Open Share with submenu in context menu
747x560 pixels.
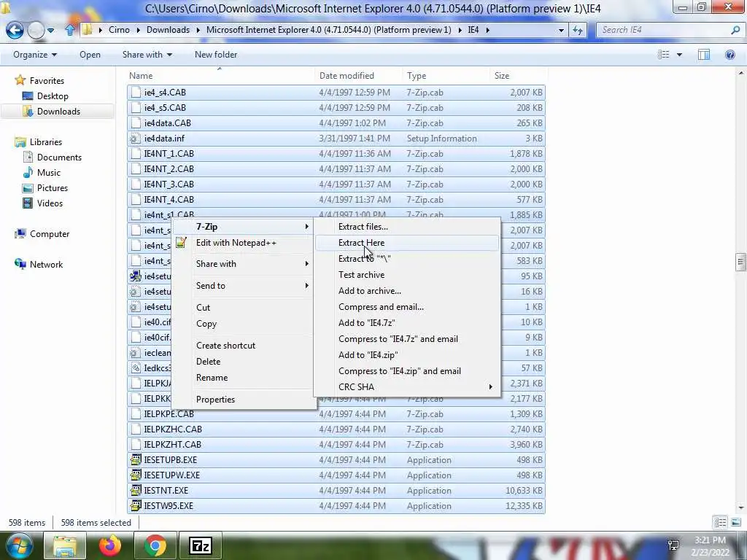coord(244,264)
